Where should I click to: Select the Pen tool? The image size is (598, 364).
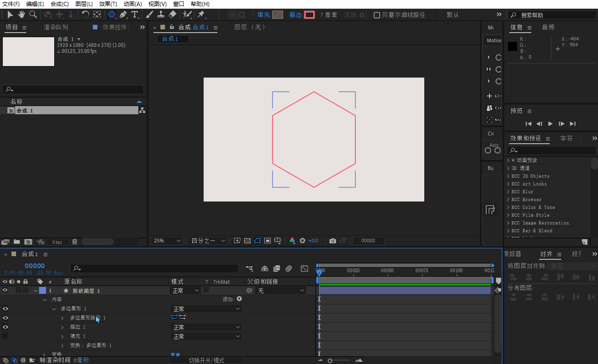click(x=123, y=15)
